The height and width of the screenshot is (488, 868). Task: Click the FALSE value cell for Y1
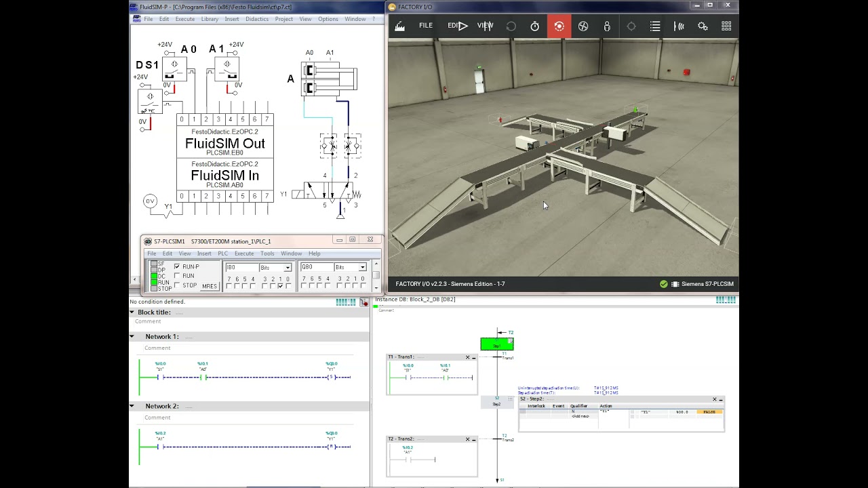pos(709,412)
